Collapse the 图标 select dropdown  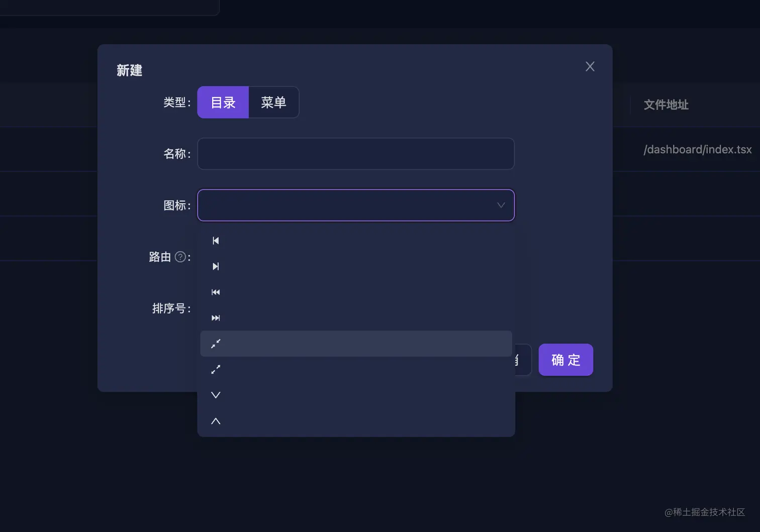click(x=356, y=205)
